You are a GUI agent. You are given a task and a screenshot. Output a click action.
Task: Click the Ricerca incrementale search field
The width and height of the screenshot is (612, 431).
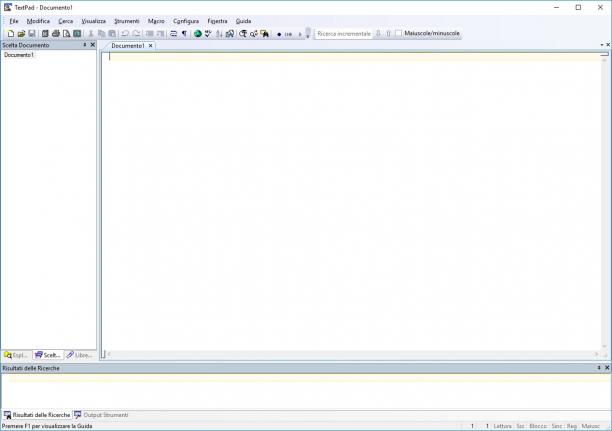pos(343,34)
